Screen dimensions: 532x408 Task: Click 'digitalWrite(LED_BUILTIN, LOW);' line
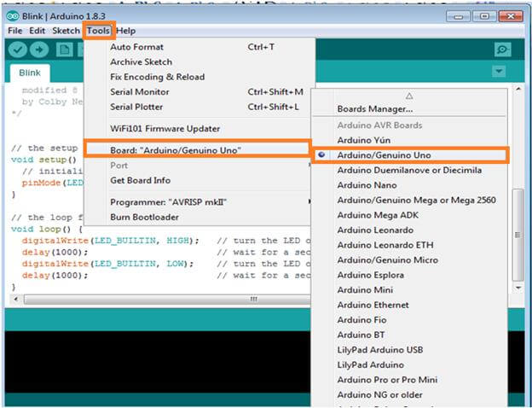(x=108, y=264)
